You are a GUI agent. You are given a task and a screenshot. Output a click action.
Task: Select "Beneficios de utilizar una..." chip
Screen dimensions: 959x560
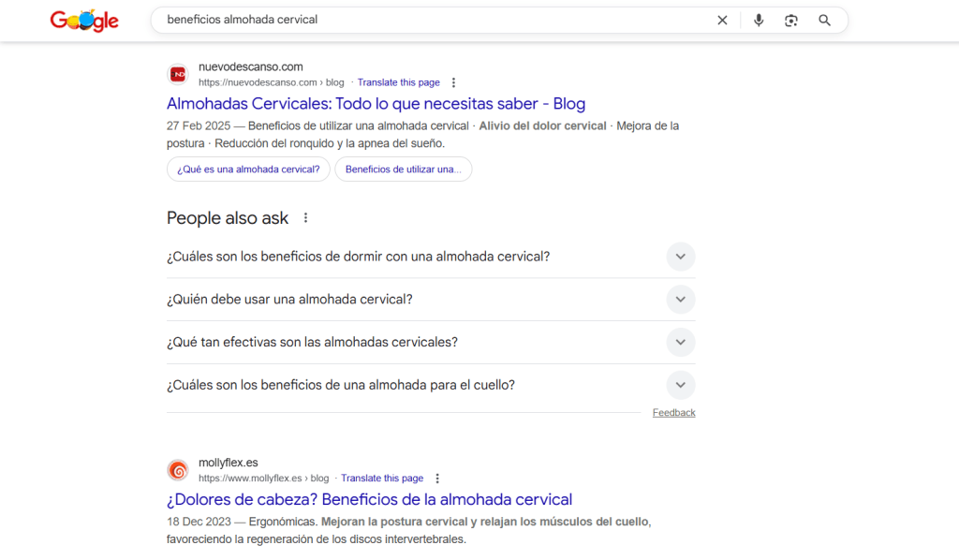click(403, 169)
